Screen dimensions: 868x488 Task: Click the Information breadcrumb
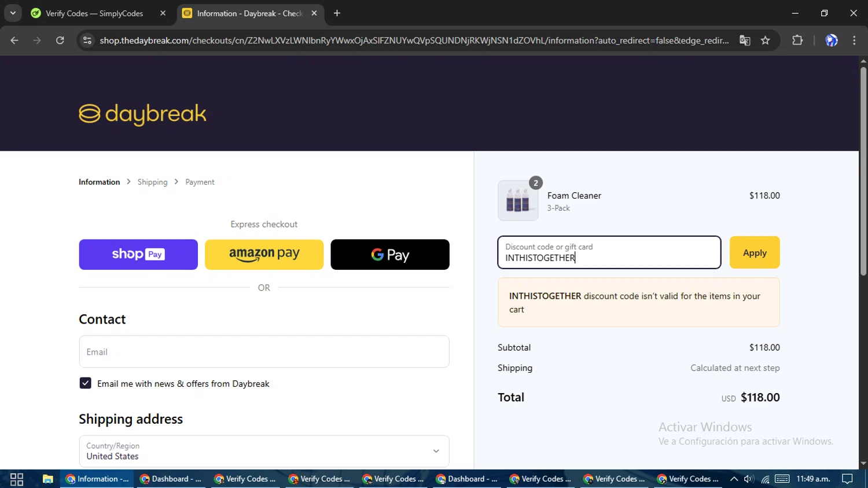click(x=99, y=182)
